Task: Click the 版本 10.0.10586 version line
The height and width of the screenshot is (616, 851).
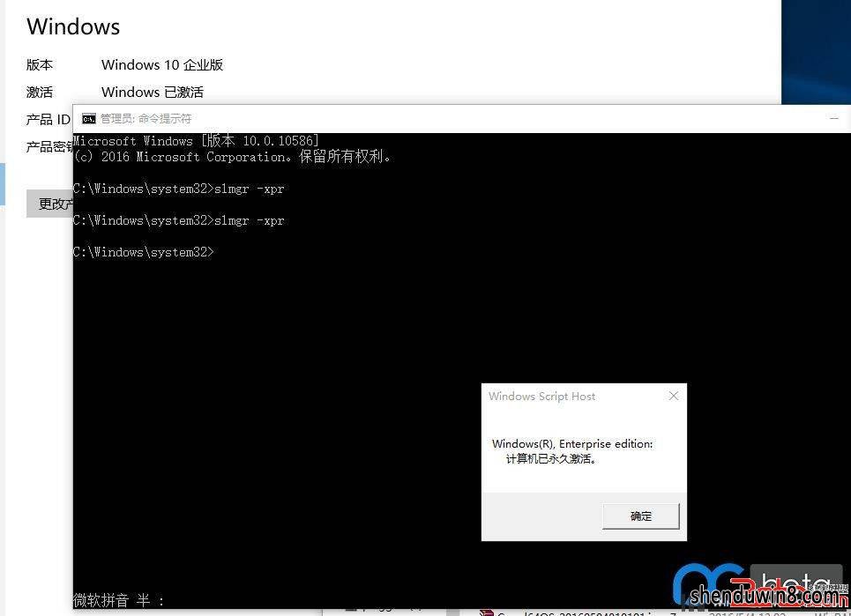Action: pos(196,141)
